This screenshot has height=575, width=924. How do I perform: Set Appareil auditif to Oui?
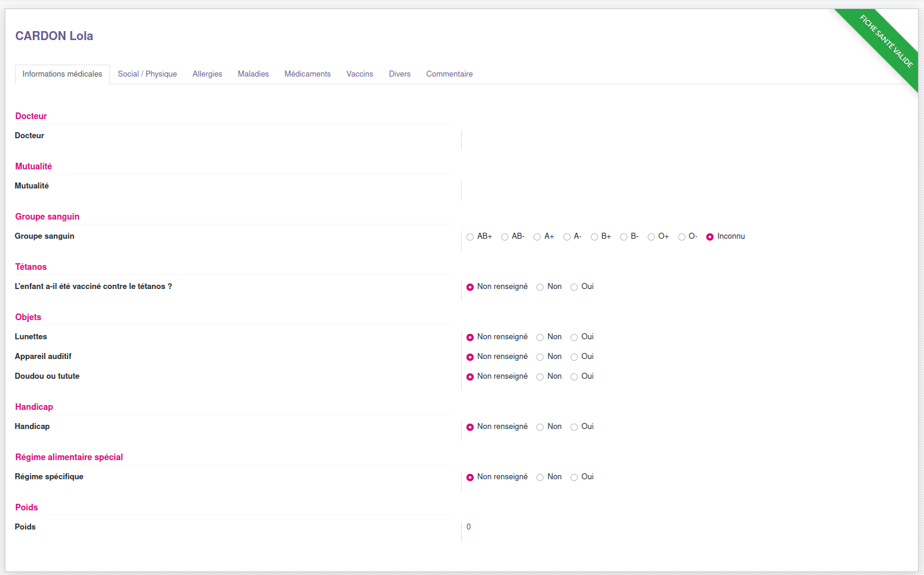[574, 357]
